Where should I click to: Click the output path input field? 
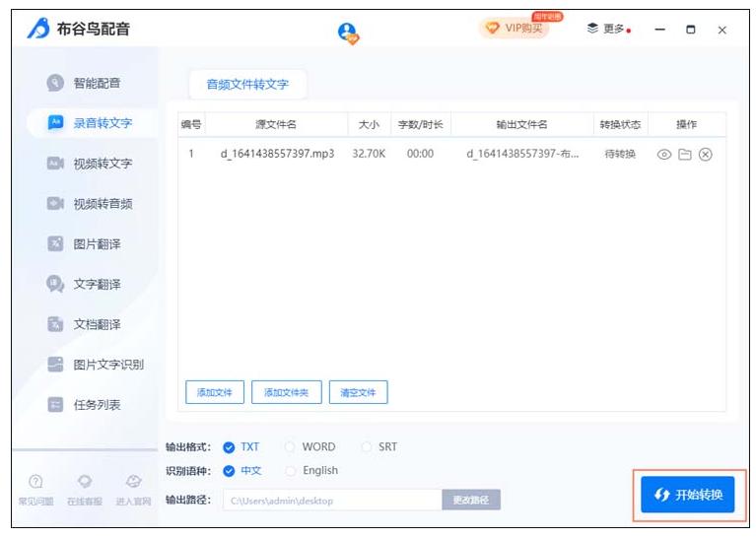(331, 501)
